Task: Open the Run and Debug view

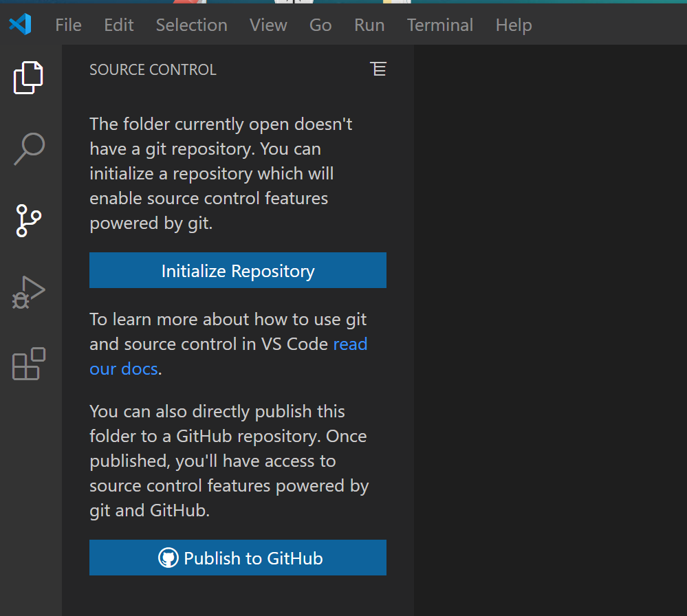Action: (x=28, y=292)
